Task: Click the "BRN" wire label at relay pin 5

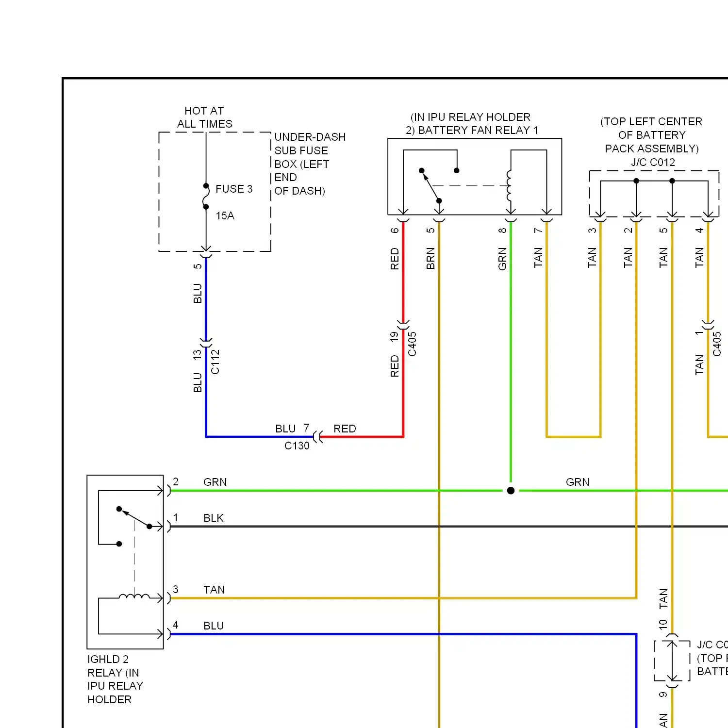Action: (x=430, y=258)
